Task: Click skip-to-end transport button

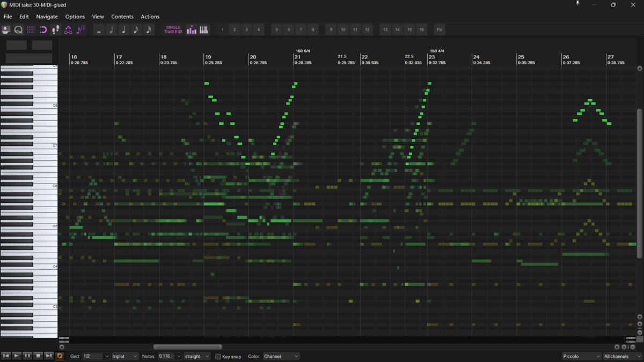Action: [49, 356]
